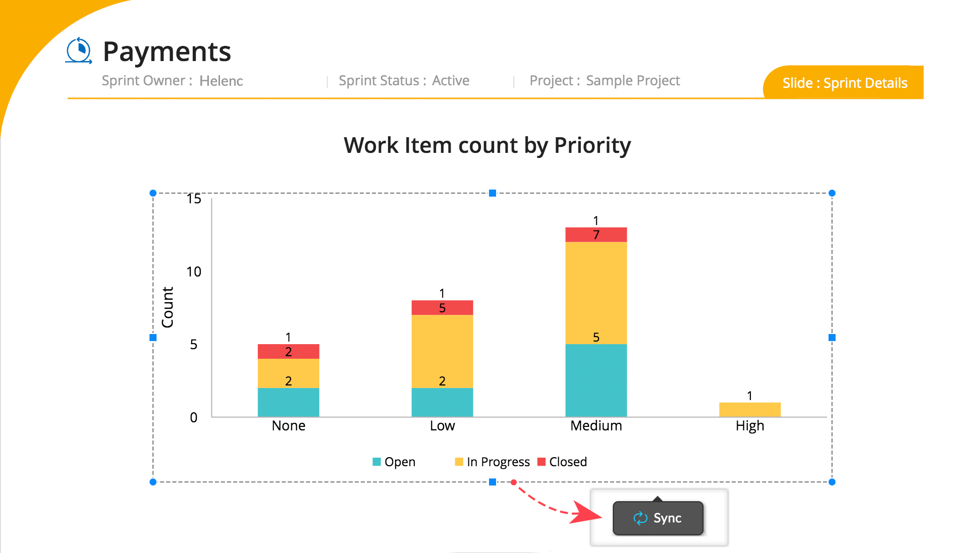
Task: Click the chart's right-middle resize handle
Action: (x=832, y=338)
